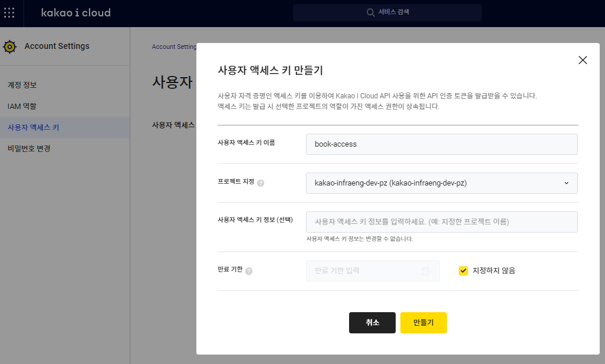
Task: Click the app launcher grid icon
Action: tap(9, 13)
